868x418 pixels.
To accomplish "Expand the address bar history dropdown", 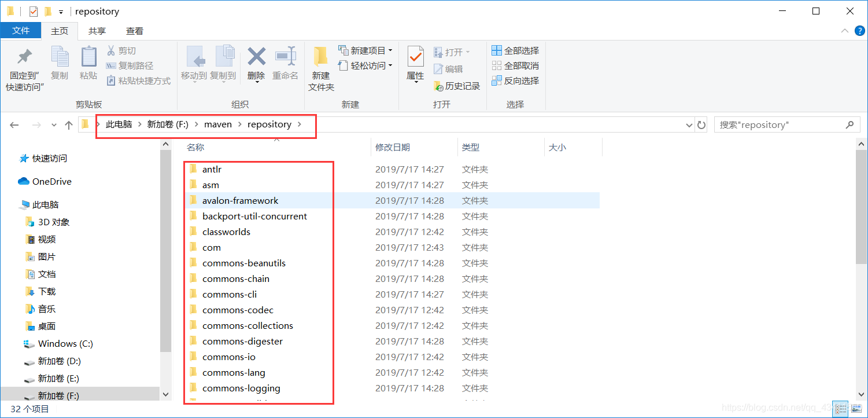I will pyautogui.click(x=689, y=125).
